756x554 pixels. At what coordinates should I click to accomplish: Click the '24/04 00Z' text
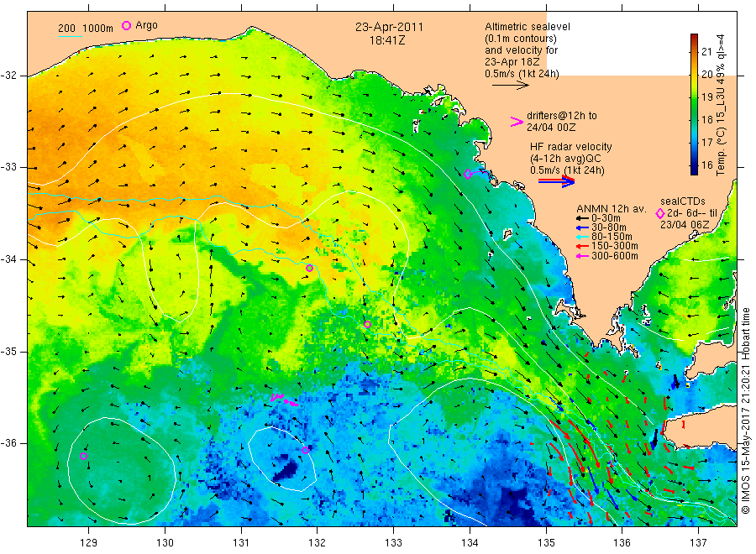coord(550,128)
